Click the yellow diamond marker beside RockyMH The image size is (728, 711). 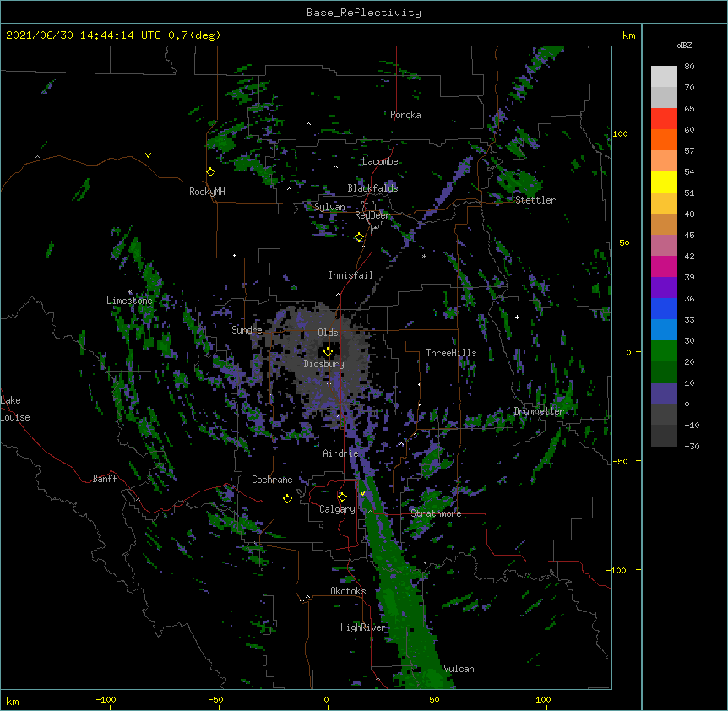point(211,172)
